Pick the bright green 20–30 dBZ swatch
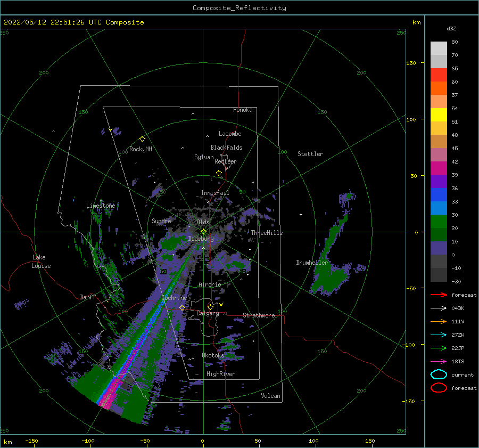The height and width of the screenshot is (448, 479). [439, 222]
